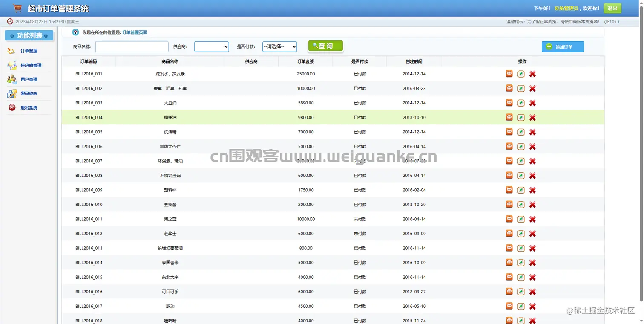Screen dimensions: 644x324
Task: Click the home icon in the breadcrumb
Action: [x=75, y=32]
